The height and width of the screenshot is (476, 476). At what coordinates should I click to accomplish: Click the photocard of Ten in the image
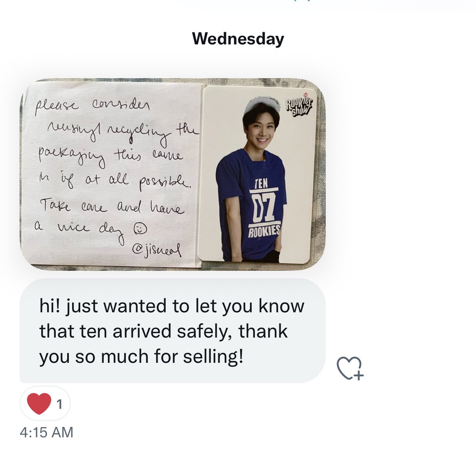coord(257,174)
